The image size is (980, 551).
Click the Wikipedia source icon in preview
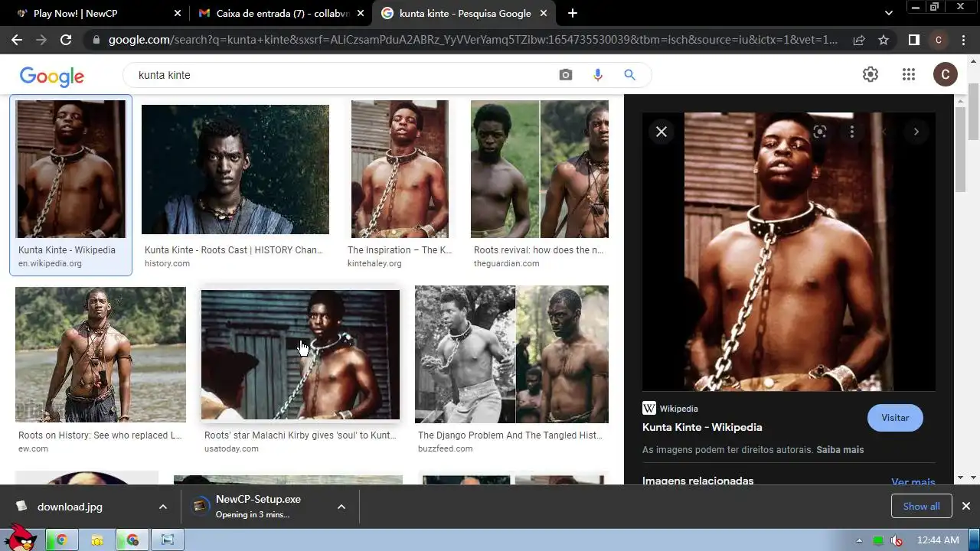[649, 409]
